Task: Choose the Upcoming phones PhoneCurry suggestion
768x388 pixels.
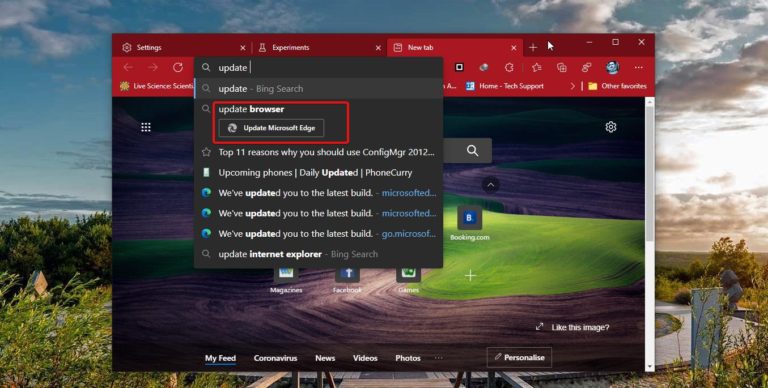Action: [319, 172]
